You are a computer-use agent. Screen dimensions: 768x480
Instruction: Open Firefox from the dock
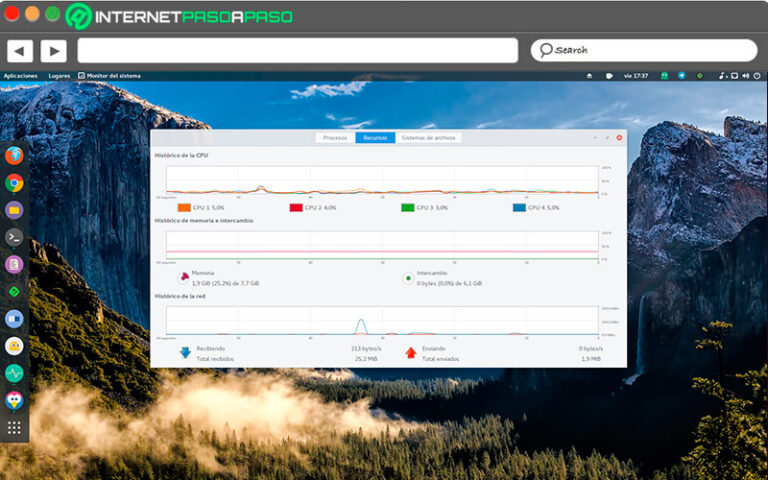click(x=14, y=155)
